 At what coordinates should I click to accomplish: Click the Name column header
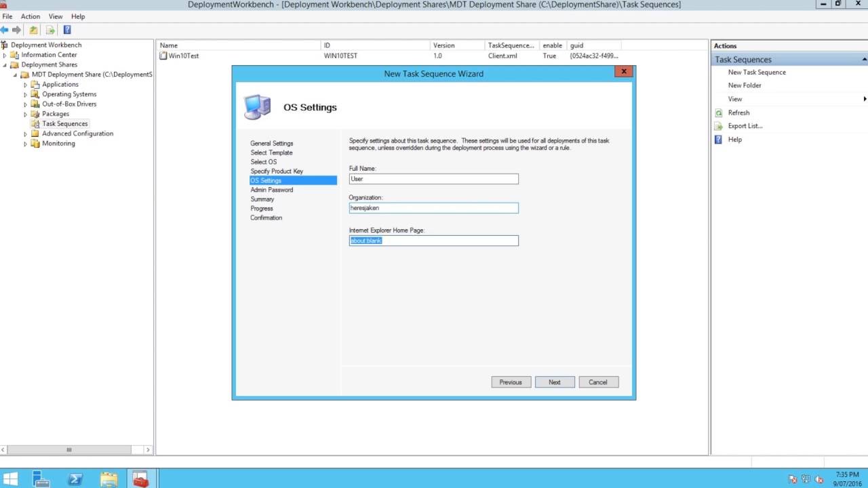click(239, 45)
